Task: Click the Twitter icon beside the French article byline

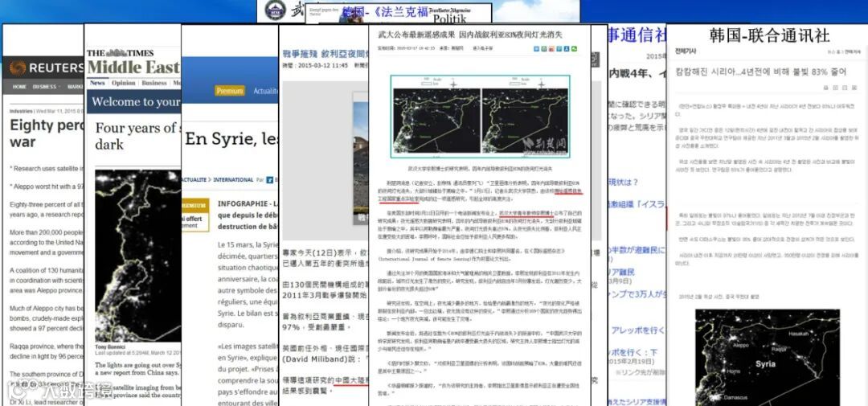Action: [270, 180]
